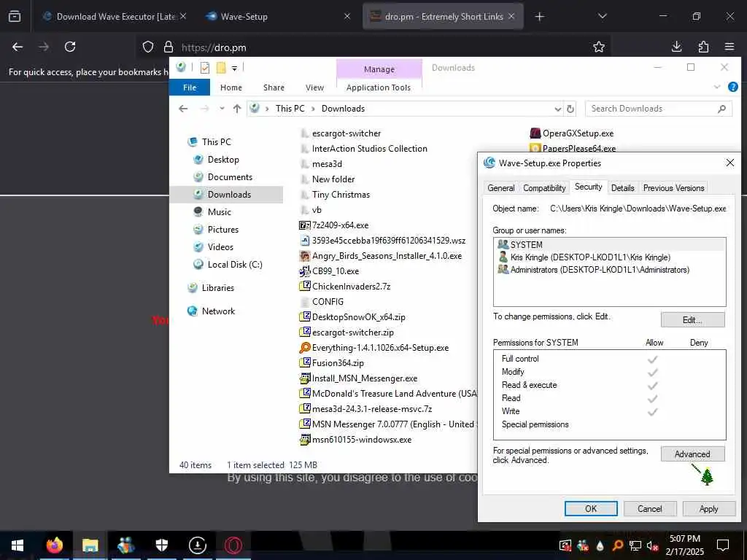747x560 pixels.
Task: Launch Opera GX from the taskbar
Action: pos(233,545)
